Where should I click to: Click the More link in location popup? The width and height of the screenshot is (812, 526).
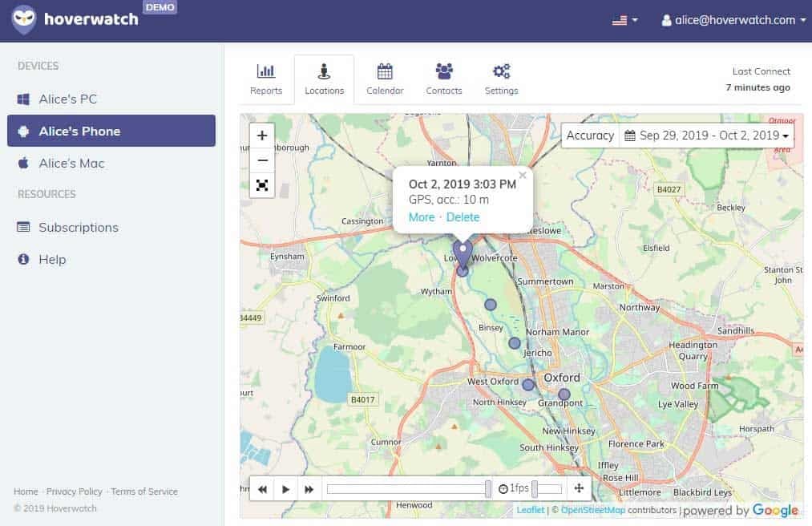(422, 217)
